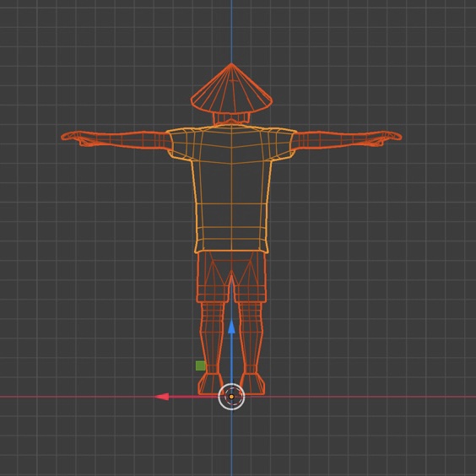Click the red X-axis gizmo arrow
The image size is (476, 476).
pyautogui.click(x=162, y=397)
